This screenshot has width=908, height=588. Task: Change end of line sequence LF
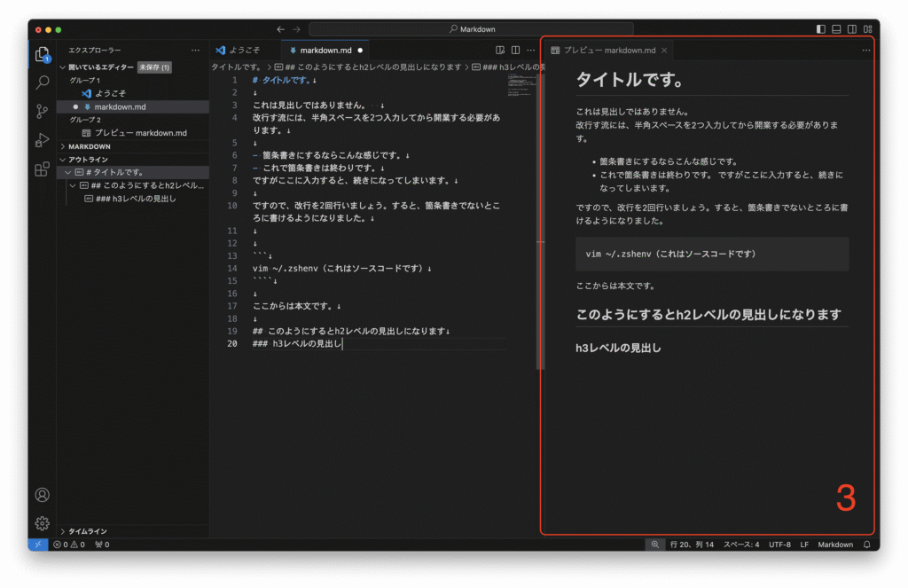pos(803,545)
